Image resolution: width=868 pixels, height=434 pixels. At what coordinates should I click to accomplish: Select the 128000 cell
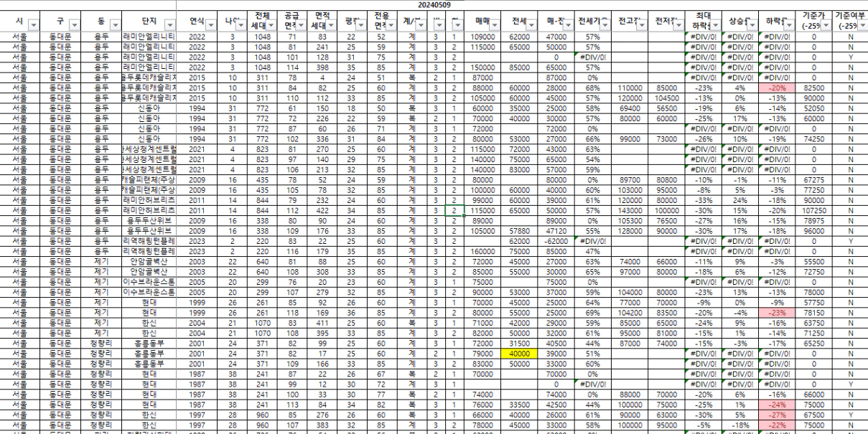[x=630, y=231]
